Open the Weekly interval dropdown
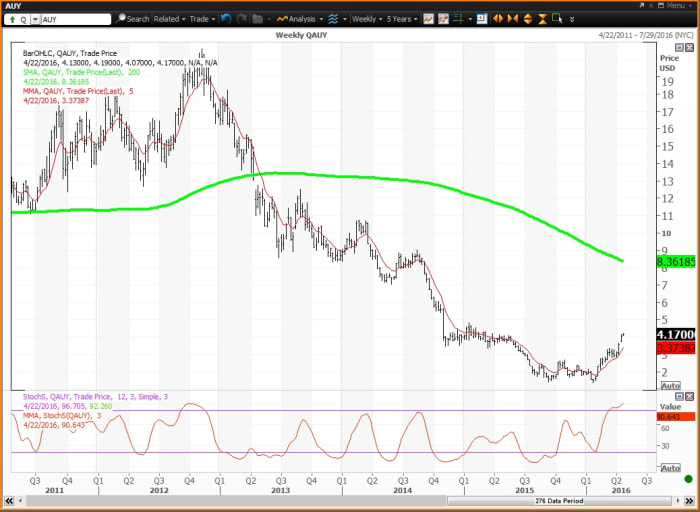 coord(367,19)
